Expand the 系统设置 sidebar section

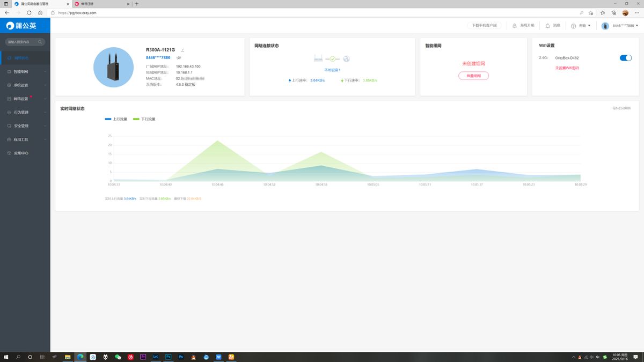(x=25, y=85)
